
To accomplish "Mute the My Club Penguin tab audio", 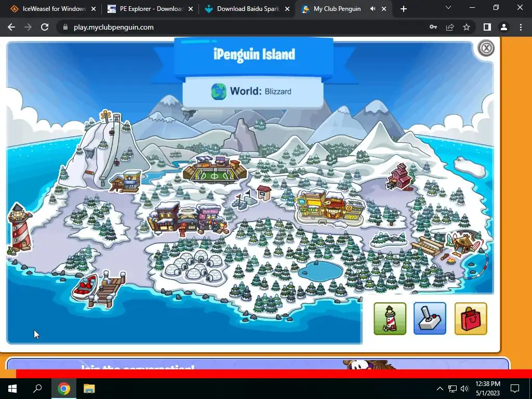I will tap(373, 9).
